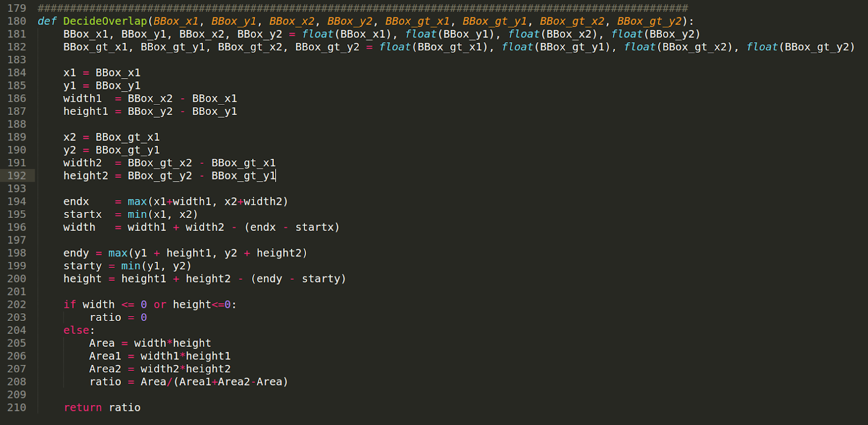This screenshot has width=868, height=425.
Task: Click the first float call on line 181
Action: coord(318,34)
